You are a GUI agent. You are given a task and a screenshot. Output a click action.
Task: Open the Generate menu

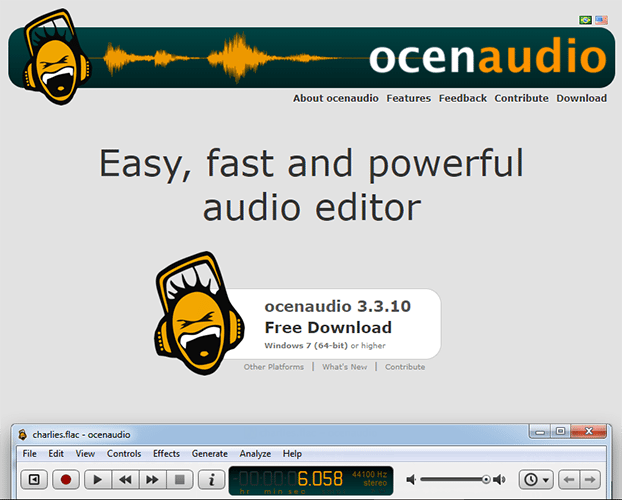click(209, 454)
